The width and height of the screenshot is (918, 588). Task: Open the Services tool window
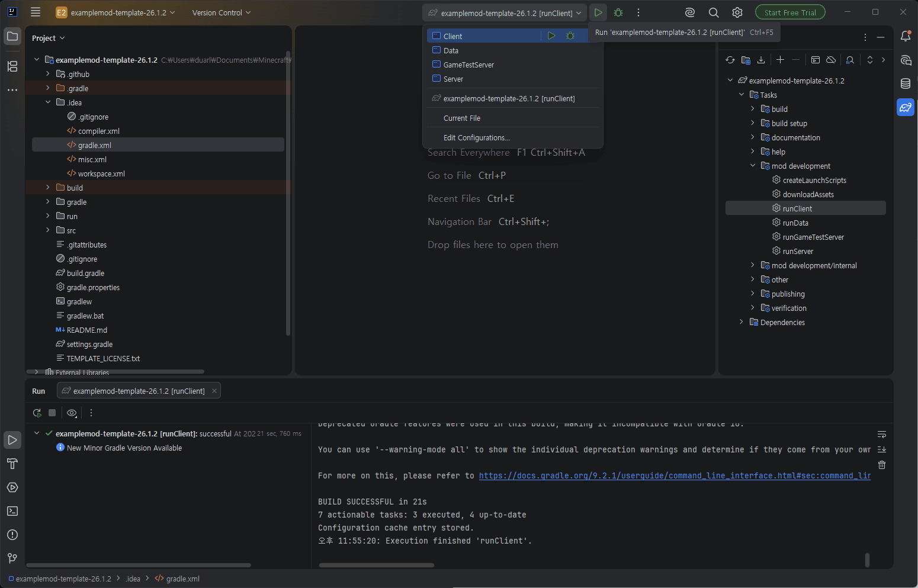point(12,487)
